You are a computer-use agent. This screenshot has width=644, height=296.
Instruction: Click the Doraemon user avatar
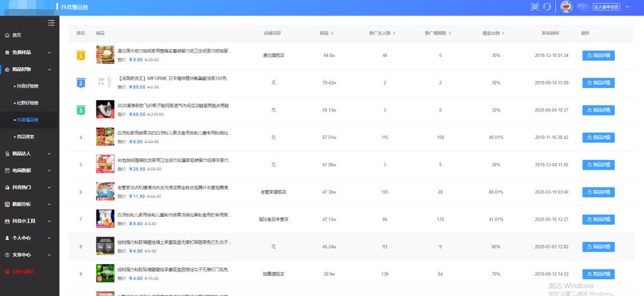(x=566, y=7)
